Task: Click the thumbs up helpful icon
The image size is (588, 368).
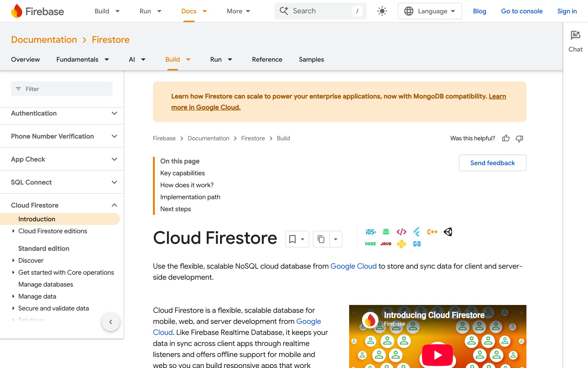Action: pyautogui.click(x=506, y=138)
